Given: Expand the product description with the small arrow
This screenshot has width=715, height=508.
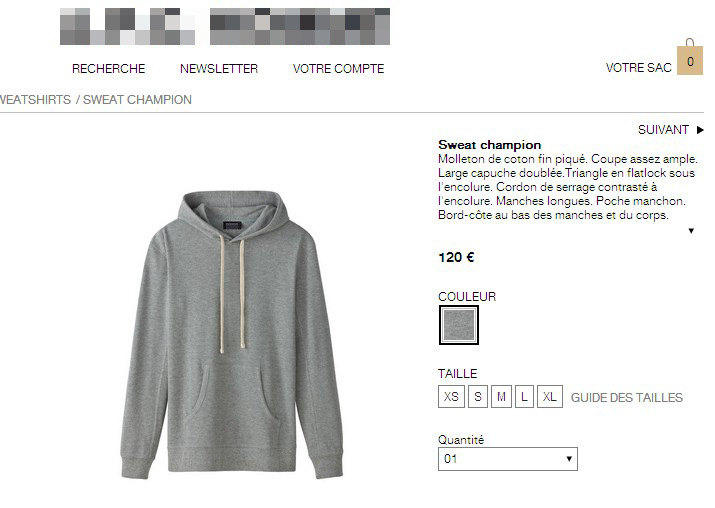Looking at the screenshot, I should click(x=691, y=231).
